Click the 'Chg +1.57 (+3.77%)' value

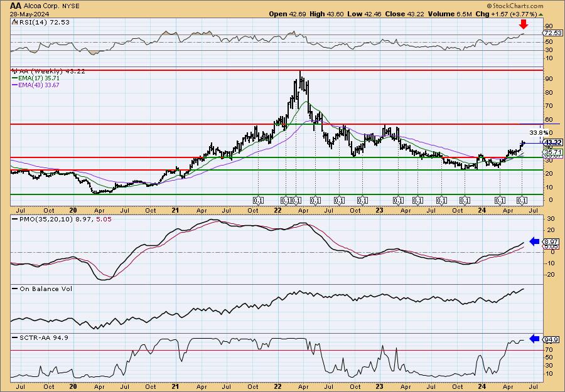[506, 14]
